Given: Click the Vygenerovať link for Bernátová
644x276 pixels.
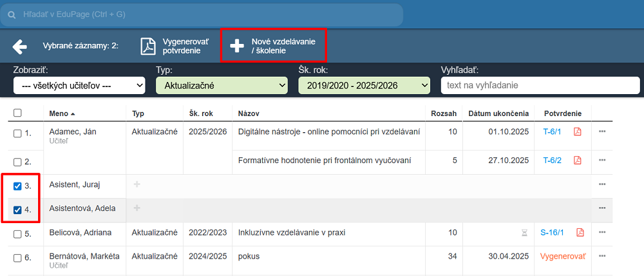Looking at the screenshot, I should pyautogui.click(x=563, y=256).
